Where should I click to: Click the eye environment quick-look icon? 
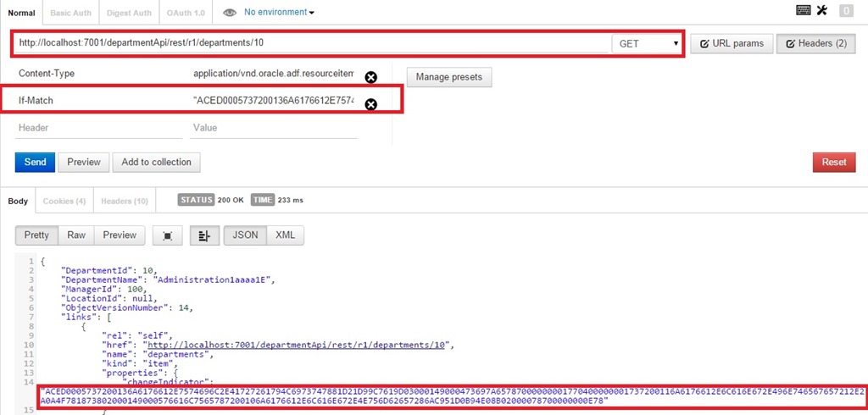coord(229,13)
